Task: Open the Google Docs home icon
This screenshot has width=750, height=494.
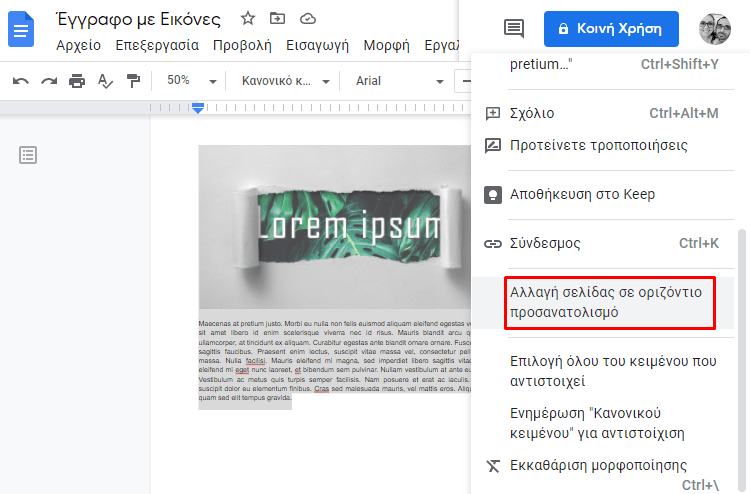Action: pos(21,30)
